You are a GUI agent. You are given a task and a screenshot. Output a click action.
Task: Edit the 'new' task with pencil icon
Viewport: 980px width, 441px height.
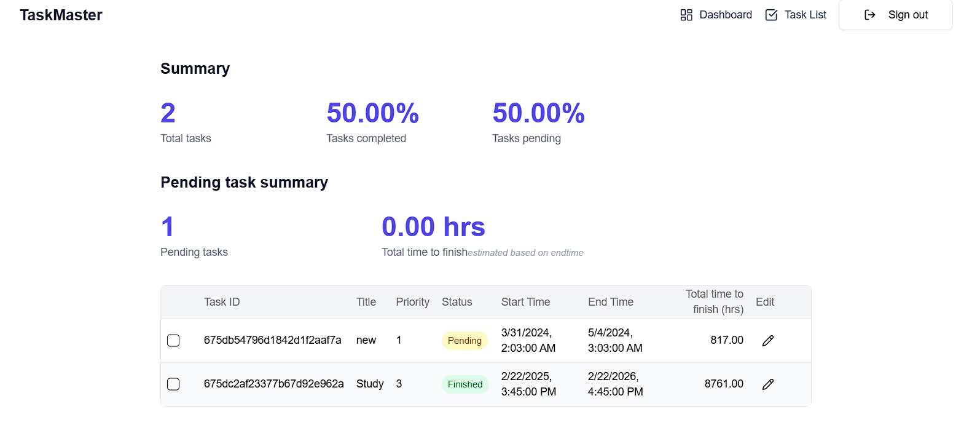[768, 341]
